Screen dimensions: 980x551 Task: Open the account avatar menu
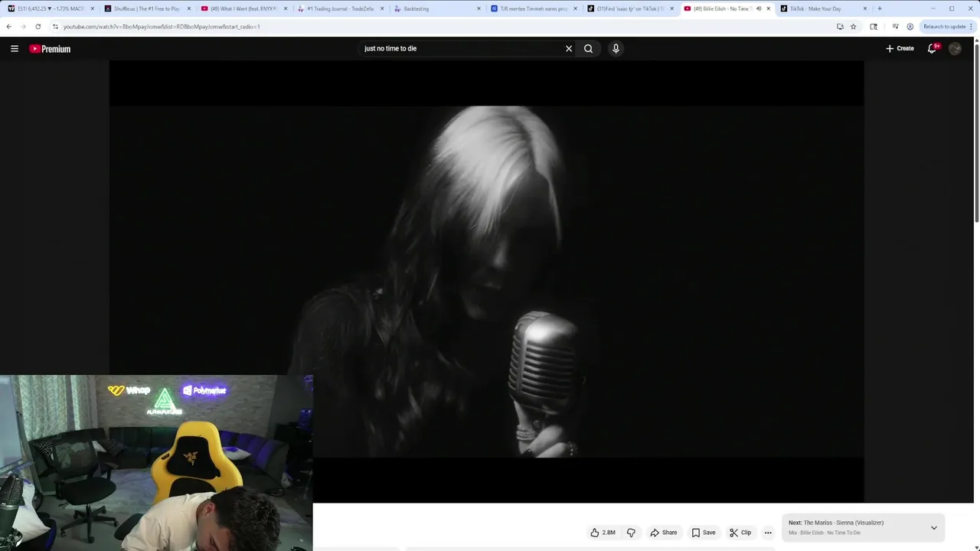[955, 48]
